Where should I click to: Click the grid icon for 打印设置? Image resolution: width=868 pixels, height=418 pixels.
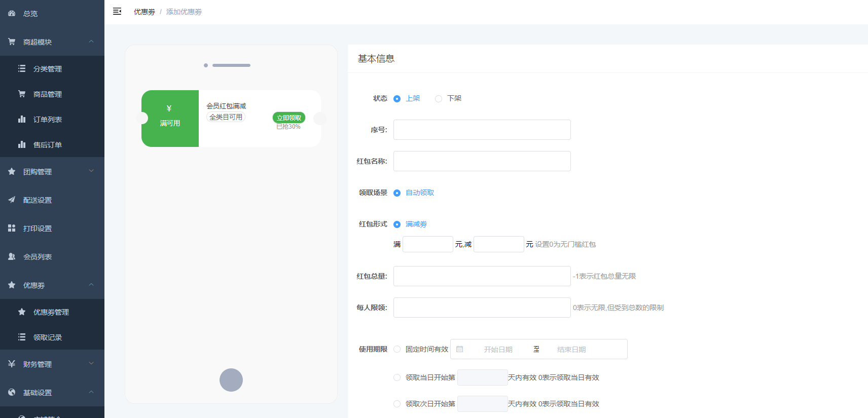click(x=12, y=229)
